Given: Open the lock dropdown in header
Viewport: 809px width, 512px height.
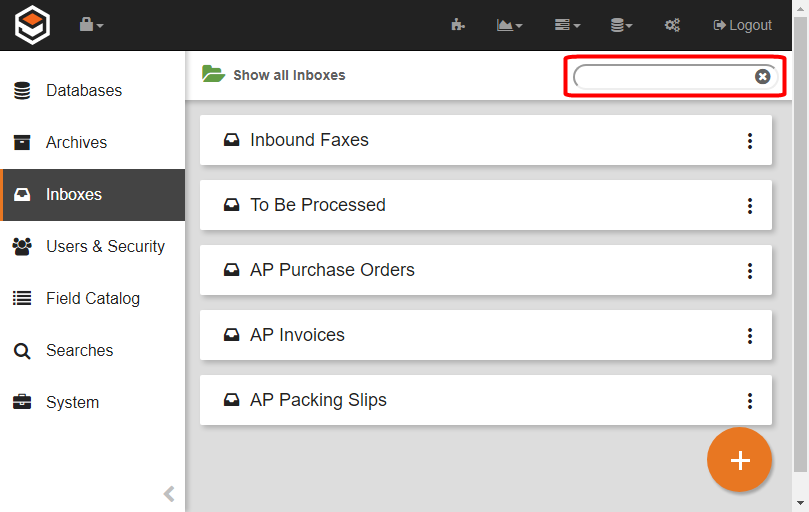Looking at the screenshot, I should 91,25.
